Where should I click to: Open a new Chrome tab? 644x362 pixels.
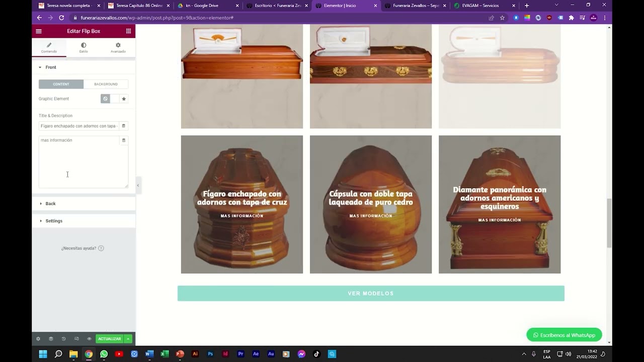[527, 6]
